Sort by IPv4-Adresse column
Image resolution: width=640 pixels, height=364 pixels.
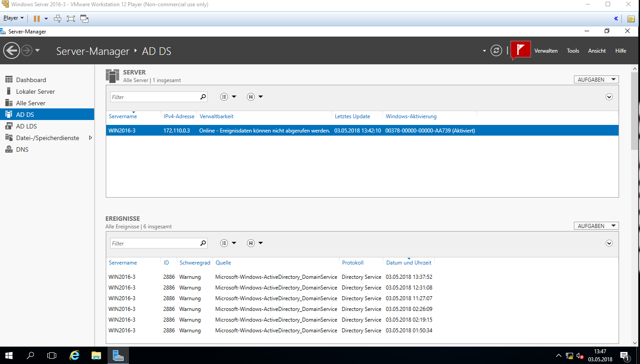coord(179,116)
